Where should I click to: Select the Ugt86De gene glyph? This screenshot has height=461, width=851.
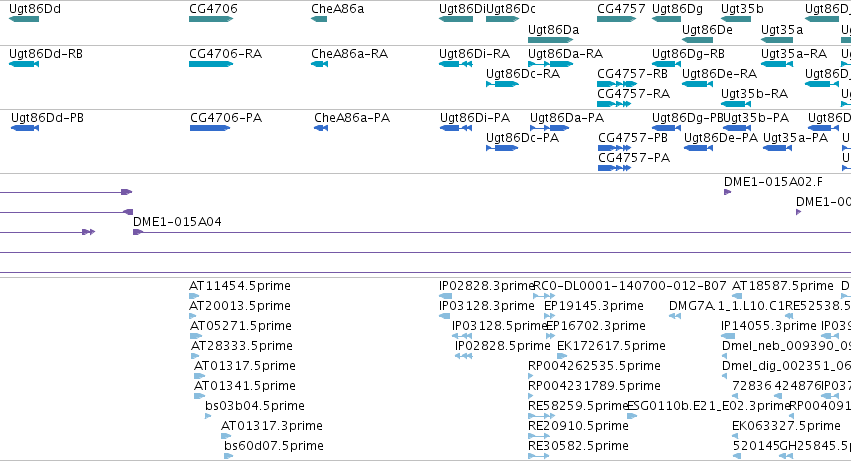click(697, 40)
